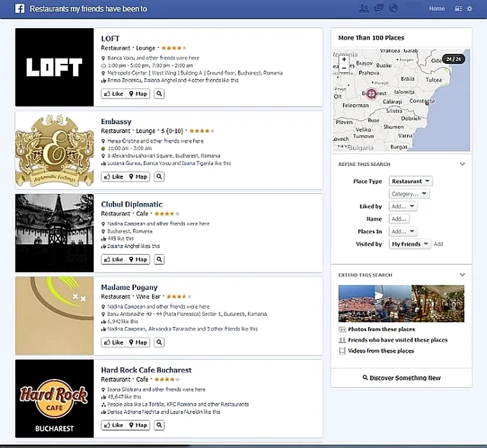Collapse the Refine This Search section
Screen dimensions: 487x448
tap(462, 164)
